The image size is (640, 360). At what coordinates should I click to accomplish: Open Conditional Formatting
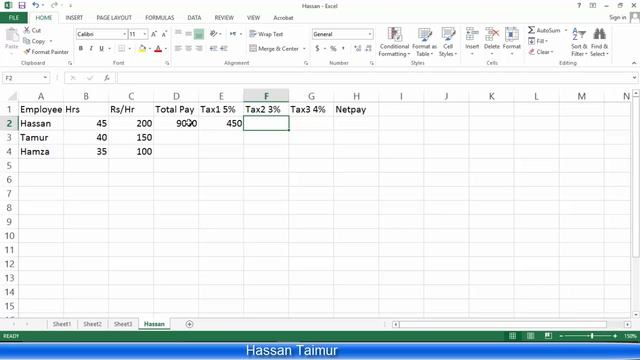[x=394, y=42]
